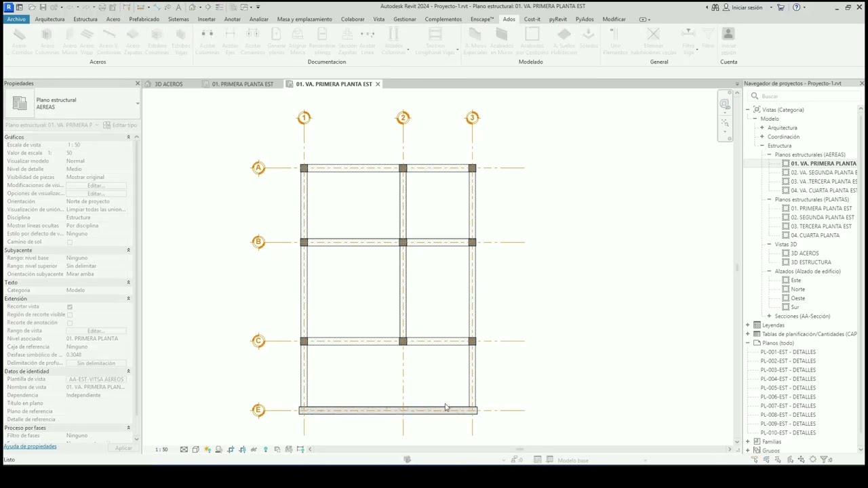The image size is (868, 488).
Task: Click the light bulb reveal hidden elements icon
Action: pos(265,449)
